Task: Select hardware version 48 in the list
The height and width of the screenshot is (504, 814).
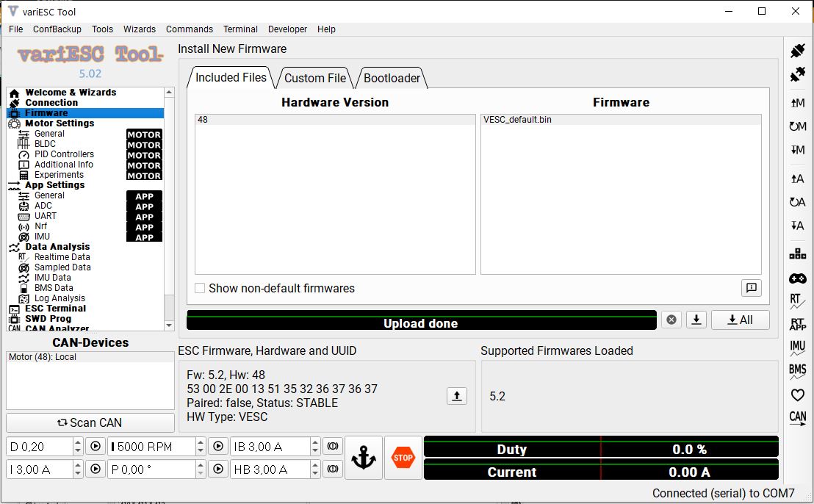Action: [335, 119]
